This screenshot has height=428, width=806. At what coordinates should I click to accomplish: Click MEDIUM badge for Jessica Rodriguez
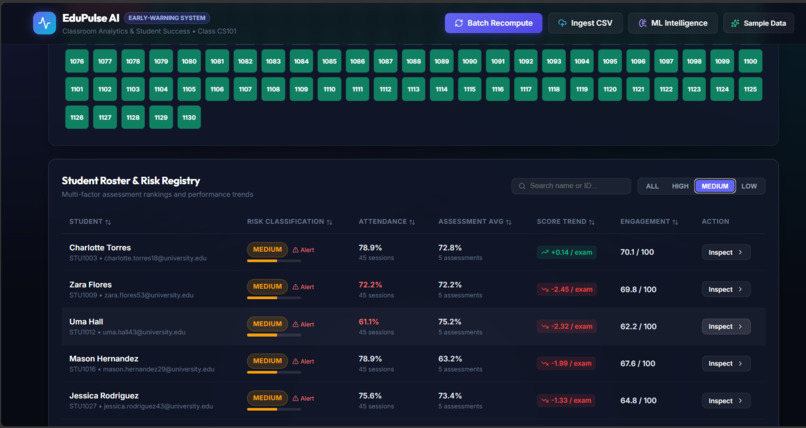pyautogui.click(x=267, y=398)
